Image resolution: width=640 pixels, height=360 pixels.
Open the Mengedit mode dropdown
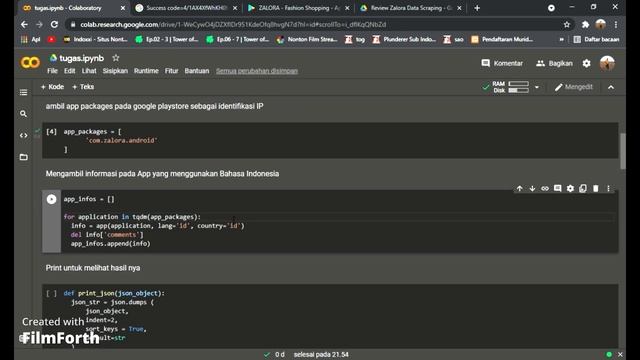click(x=573, y=87)
